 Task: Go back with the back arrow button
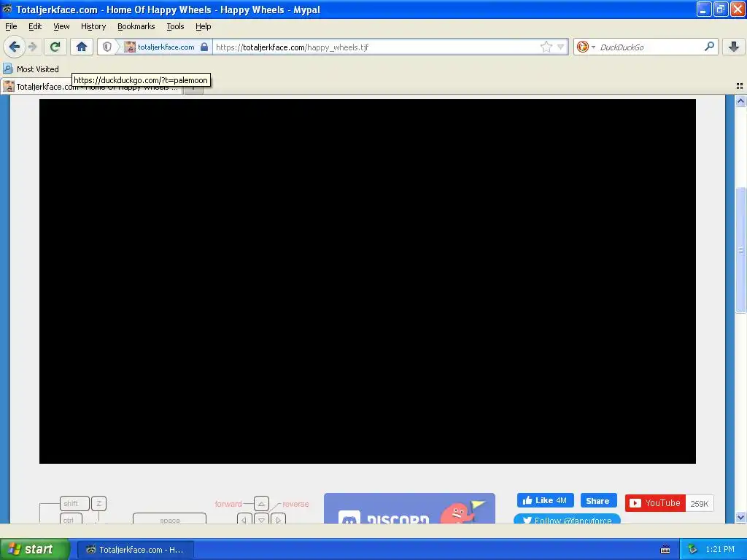[15, 47]
